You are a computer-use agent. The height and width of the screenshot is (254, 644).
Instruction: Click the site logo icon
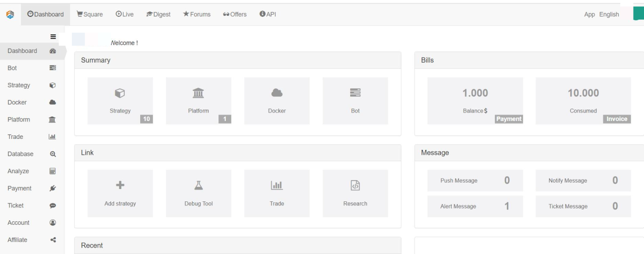pyautogui.click(x=9, y=14)
